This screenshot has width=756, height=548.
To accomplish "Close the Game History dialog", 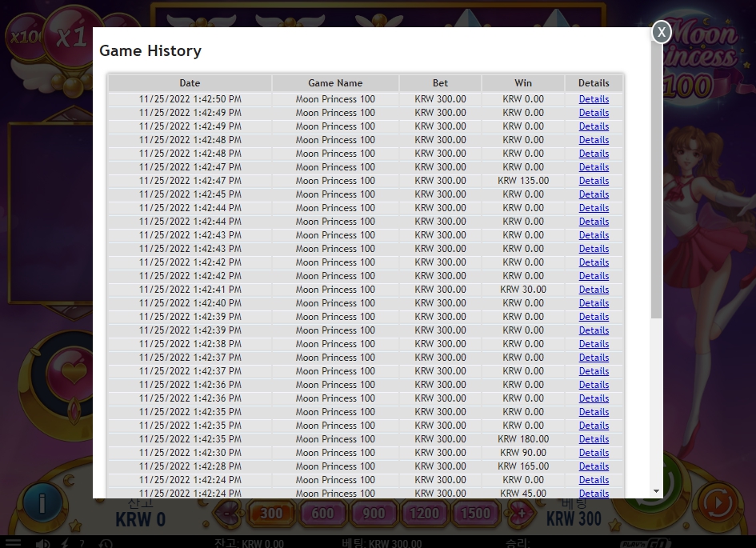I will click(x=662, y=32).
